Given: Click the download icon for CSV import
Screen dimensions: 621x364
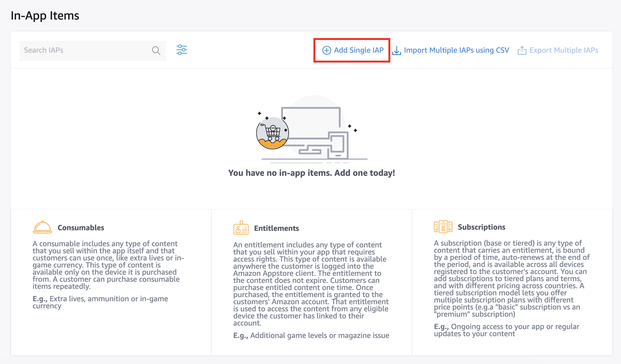Looking at the screenshot, I should click(396, 51).
